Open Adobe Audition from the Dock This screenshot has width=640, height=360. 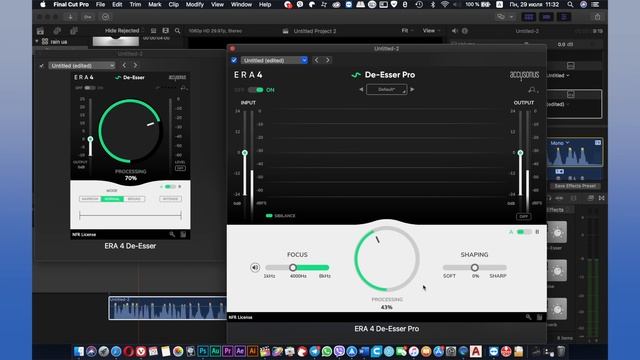tap(215, 351)
